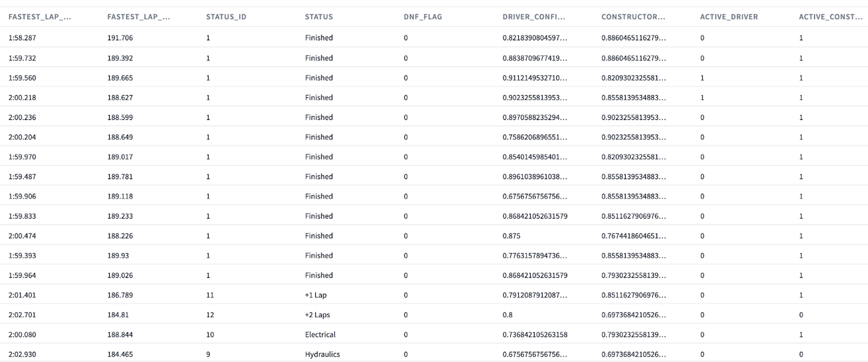Select the lap time cell 2:00.474
Screen dimensions: 868x362
coord(22,236)
